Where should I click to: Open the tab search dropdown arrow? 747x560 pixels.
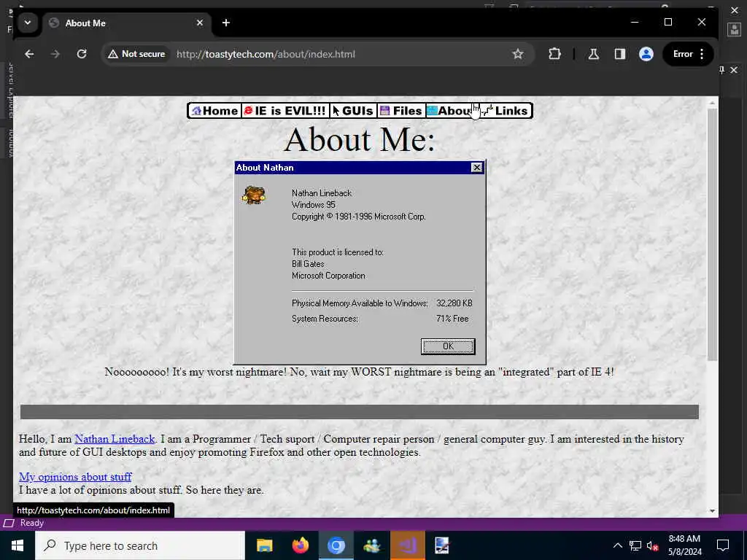[28, 23]
